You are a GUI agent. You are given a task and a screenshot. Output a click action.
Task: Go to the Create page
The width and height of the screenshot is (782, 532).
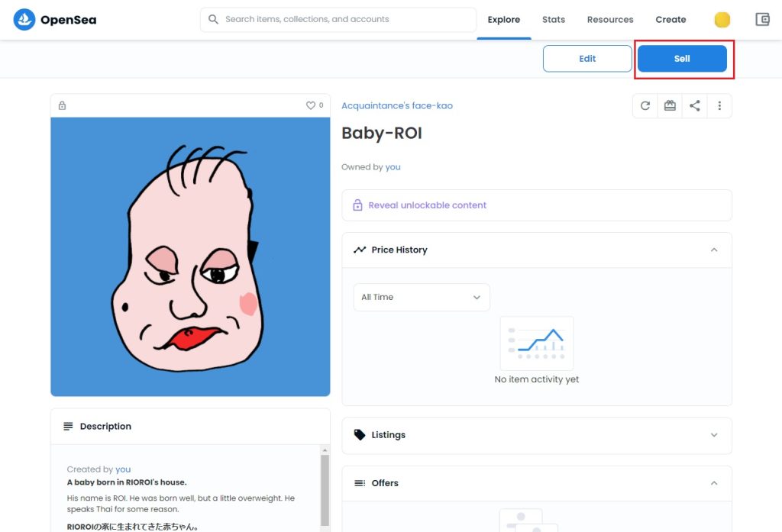tap(671, 19)
